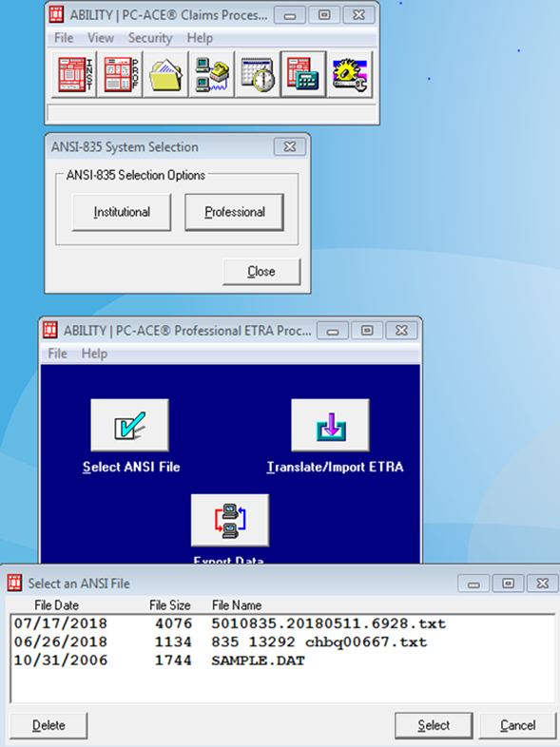The image size is (560, 747).
Task: Choose the Institutional option button
Action: tap(122, 212)
